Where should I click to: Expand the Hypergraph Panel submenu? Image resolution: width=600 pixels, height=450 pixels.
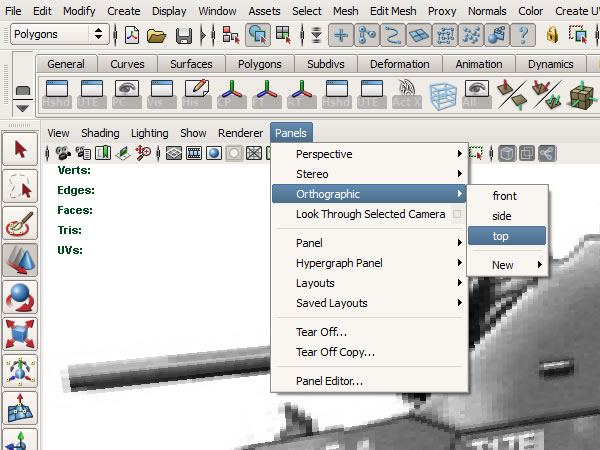(x=370, y=263)
